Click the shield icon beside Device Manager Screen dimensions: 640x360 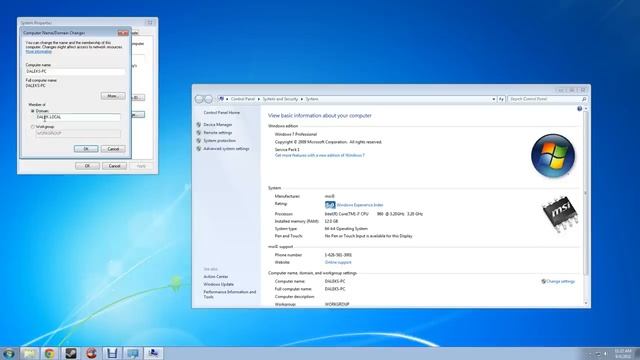(x=199, y=124)
